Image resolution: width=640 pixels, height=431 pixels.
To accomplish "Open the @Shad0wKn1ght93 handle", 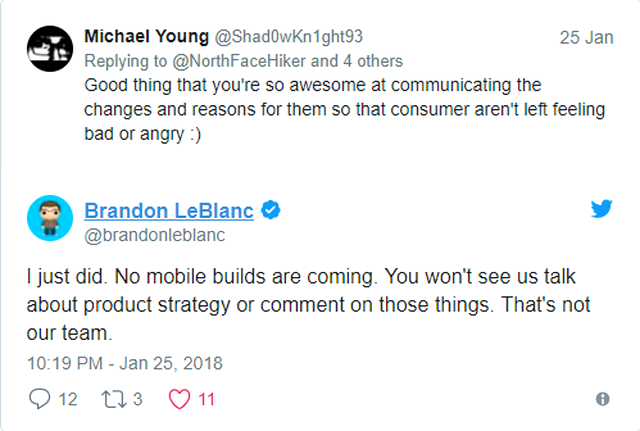I will pos(289,37).
